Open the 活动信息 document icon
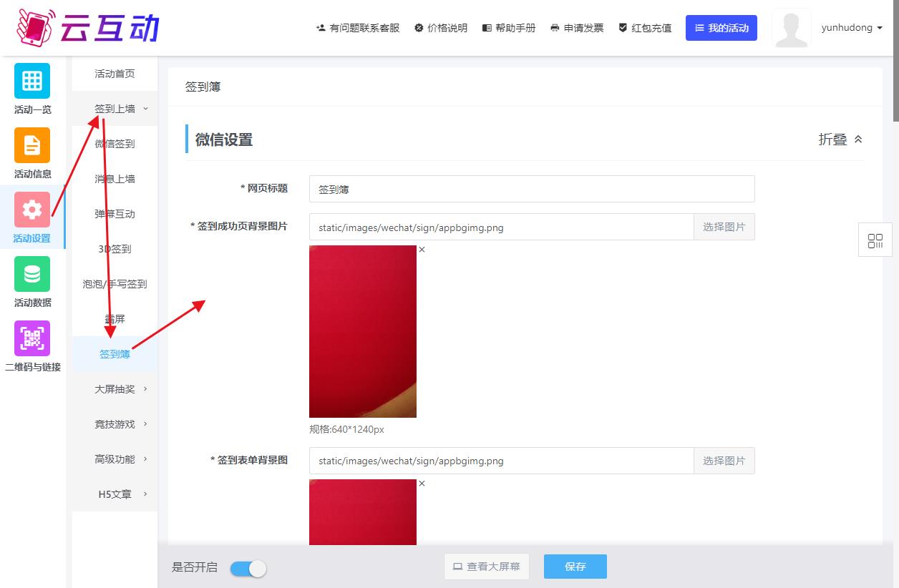The image size is (899, 588). (x=32, y=145)
